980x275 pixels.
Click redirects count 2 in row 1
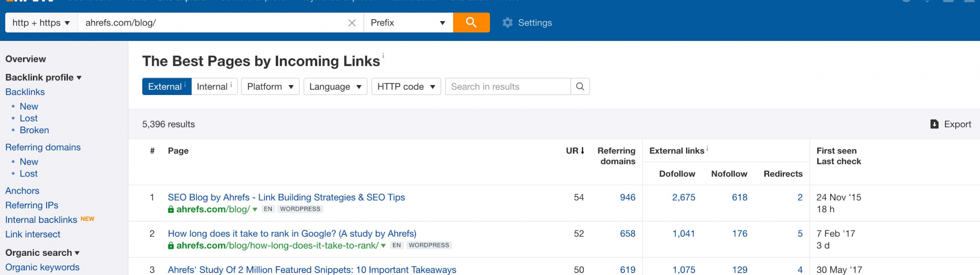800,197
